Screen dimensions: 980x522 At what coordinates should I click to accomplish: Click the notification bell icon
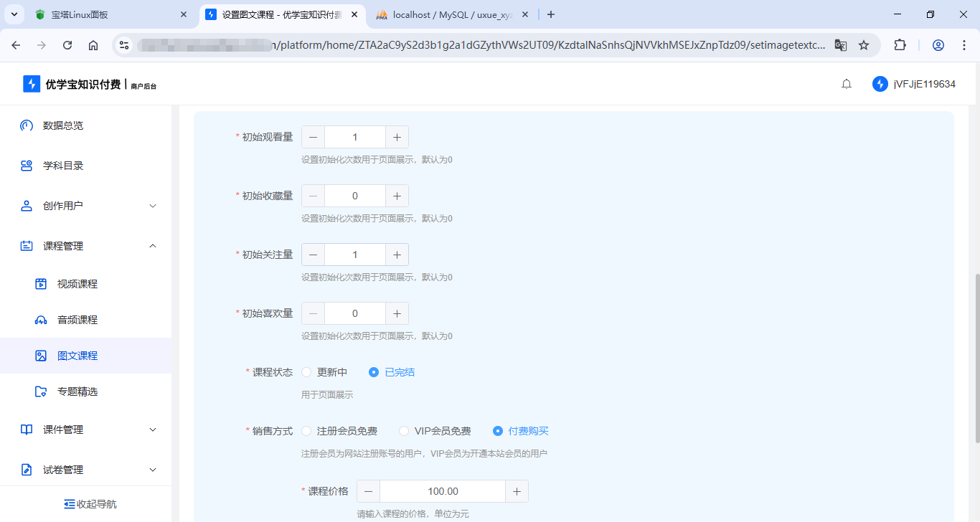point(846,83)
